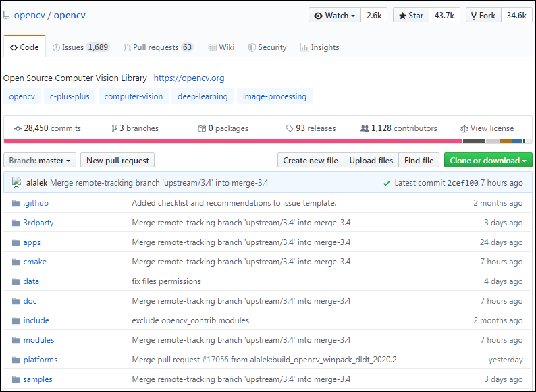
Task: Click the commits history icon
Action: click(x=18, y=128)
